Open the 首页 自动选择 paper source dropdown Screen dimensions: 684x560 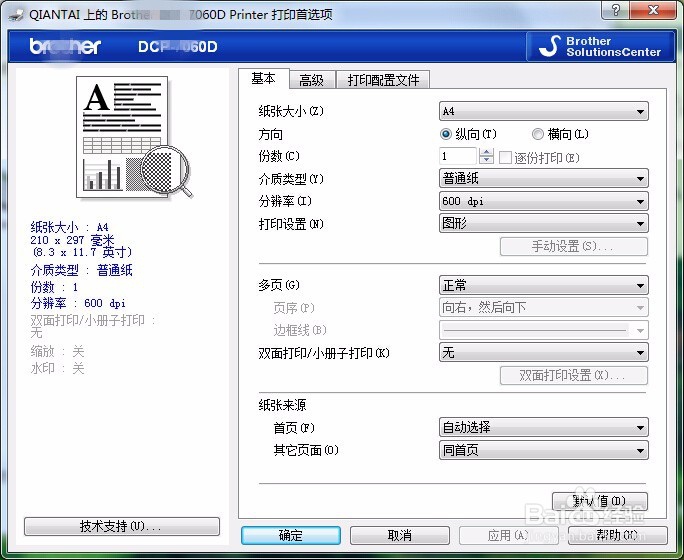pos(544,427)
